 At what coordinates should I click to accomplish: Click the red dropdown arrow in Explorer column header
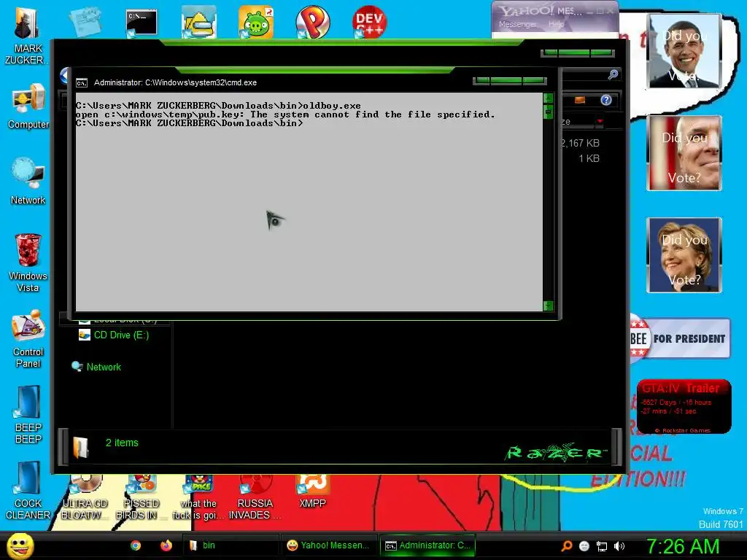pyautogui.click(x=600, y=122)
